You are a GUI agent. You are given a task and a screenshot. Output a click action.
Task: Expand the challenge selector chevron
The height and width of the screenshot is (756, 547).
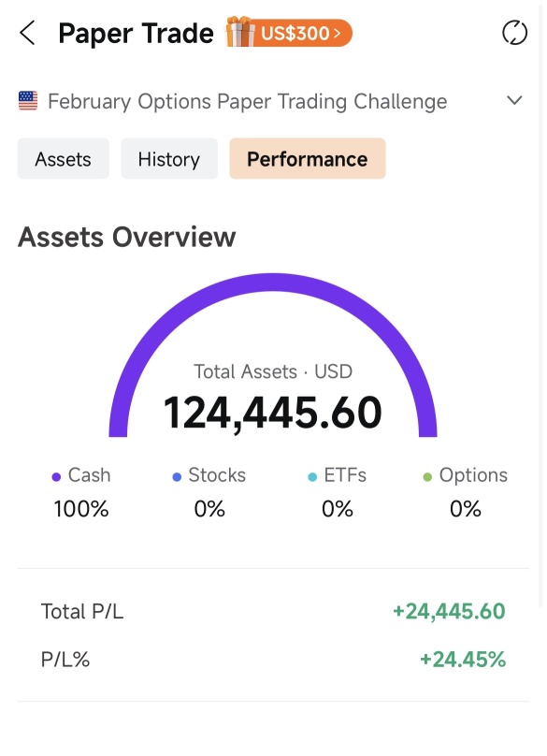coord(514,100)
